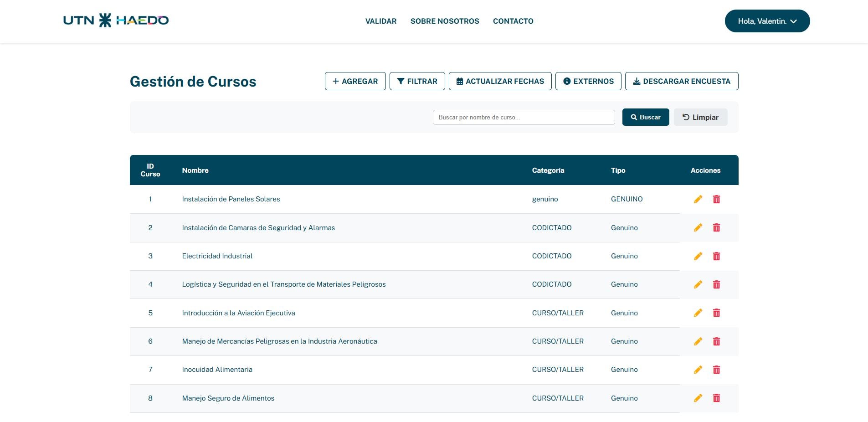The height and width of the screenshot is (422, 868).
Task: Click the Nombre column header
Action: pos(195,170)
